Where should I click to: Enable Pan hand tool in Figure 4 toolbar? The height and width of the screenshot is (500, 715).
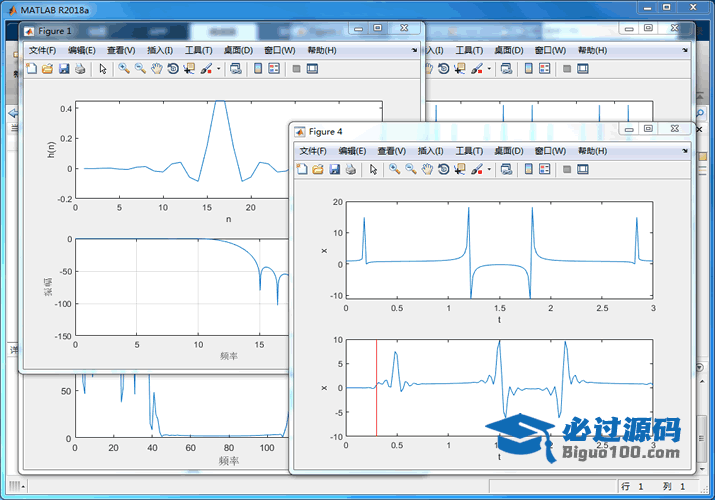(427, 170)
